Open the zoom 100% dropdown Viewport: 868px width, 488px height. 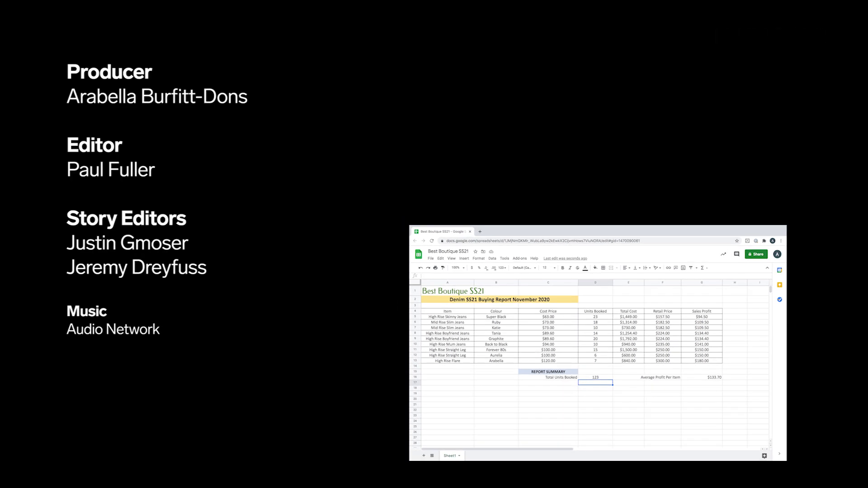(x=458, y=268)
